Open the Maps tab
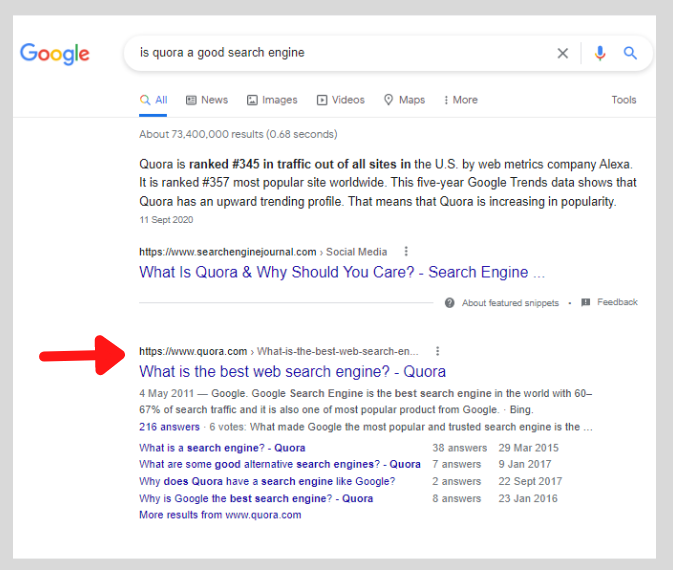Screen dimensions: 673x570 [404, 100]
